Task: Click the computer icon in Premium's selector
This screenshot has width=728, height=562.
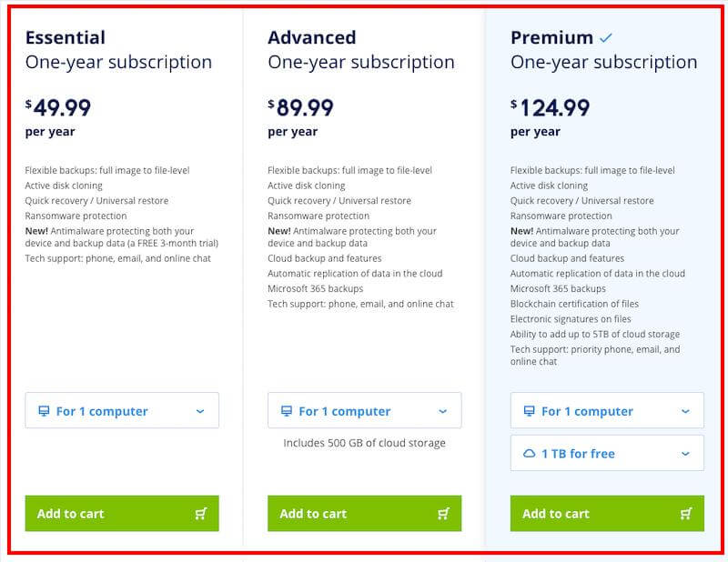Action: click(x=529, y=411)
